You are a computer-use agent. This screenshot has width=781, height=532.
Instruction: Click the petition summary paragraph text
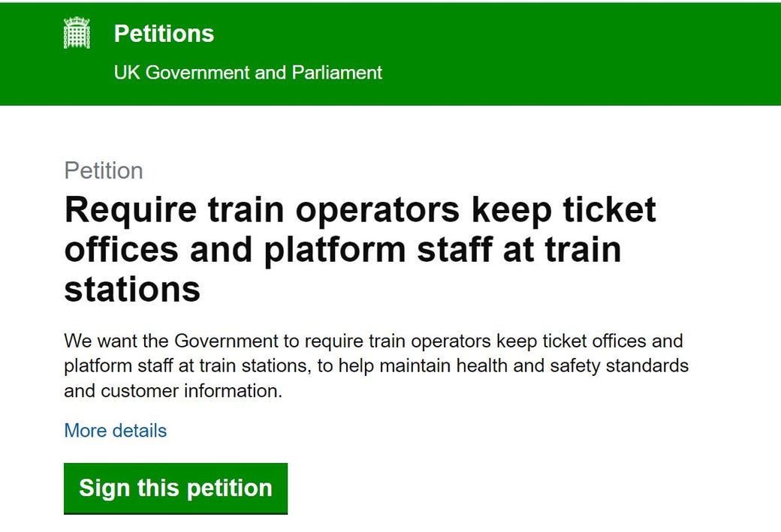pos(373,365)
